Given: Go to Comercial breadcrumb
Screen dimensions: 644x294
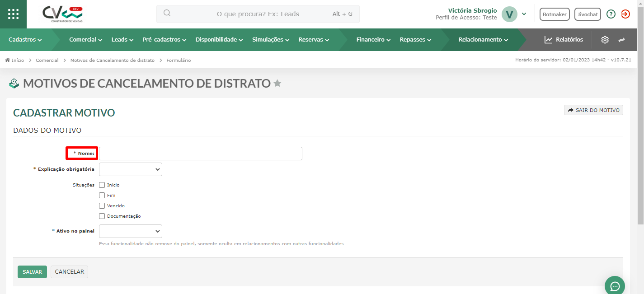Looking at the screenshot, I should [x=47, y=60].
